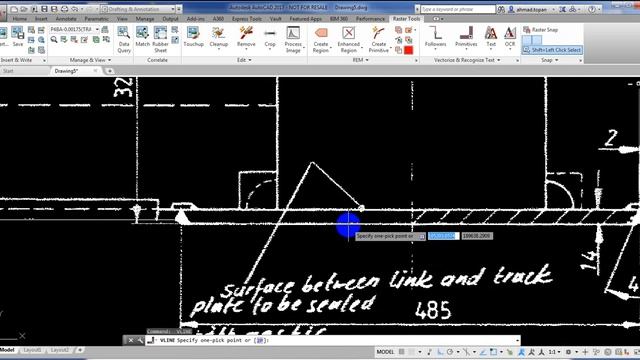The width and height of the screenshot is (640, 360).
Task: Open the Annotate ribbon tab
Action: coord(66,19)
